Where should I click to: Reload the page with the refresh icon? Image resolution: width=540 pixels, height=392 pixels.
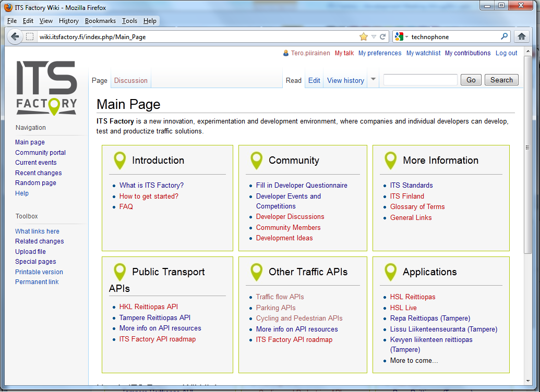pyautogui.click(x=382, y=37)
